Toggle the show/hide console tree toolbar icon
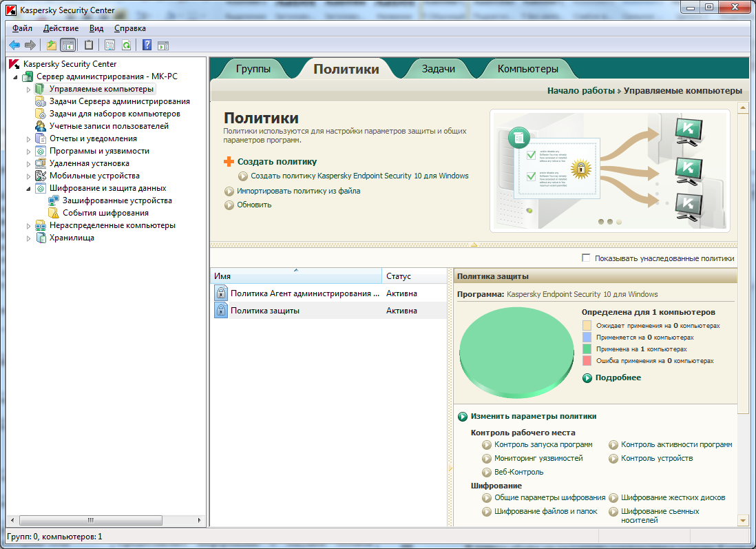The width and height of the screenshot is (756, 549). tap(67, 45)
